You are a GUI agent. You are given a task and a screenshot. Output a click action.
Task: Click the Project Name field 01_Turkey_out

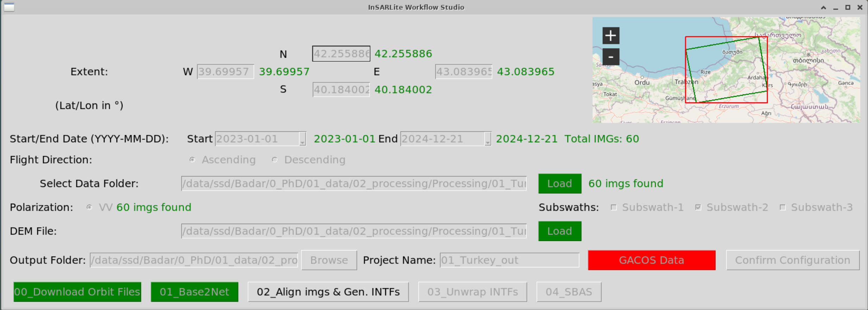(x=509, y=260)
